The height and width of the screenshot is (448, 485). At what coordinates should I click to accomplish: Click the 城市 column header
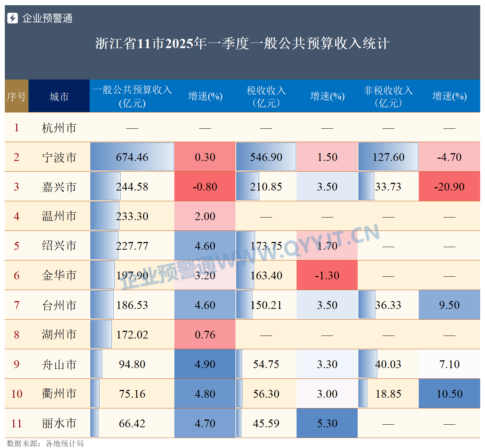[x=59, y=96]
